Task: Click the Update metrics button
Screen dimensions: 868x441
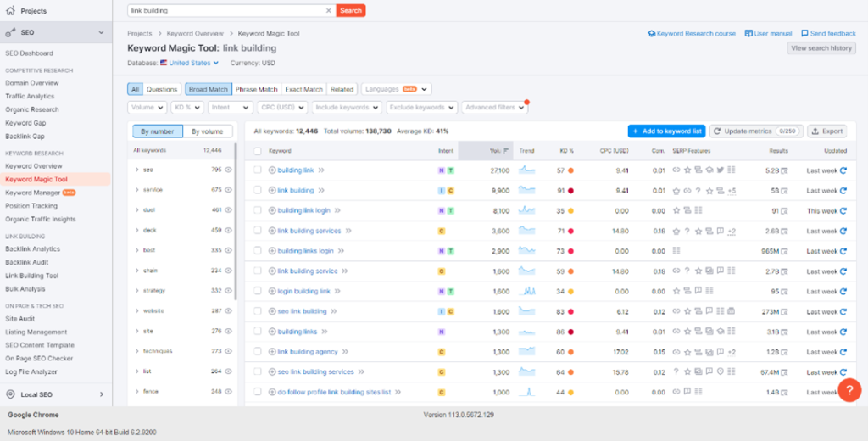Action: coord(757,131)
